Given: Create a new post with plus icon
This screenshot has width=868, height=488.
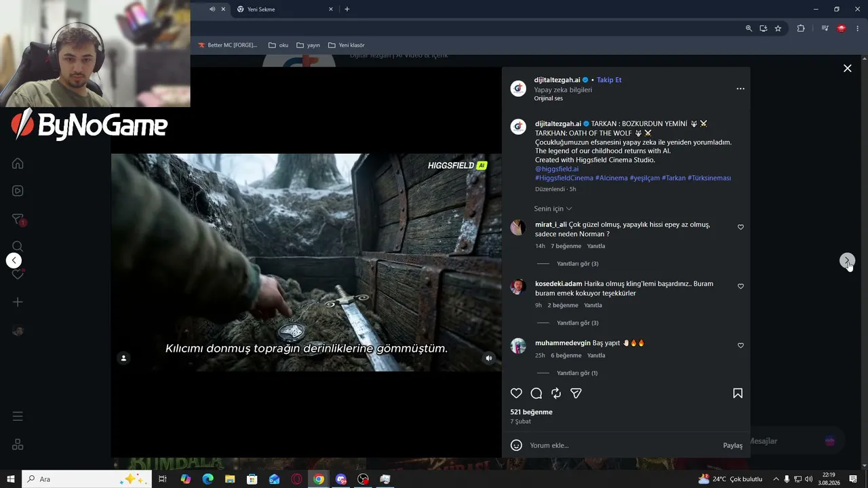Looking at the screenshot, I should click(x=18, y=302).
